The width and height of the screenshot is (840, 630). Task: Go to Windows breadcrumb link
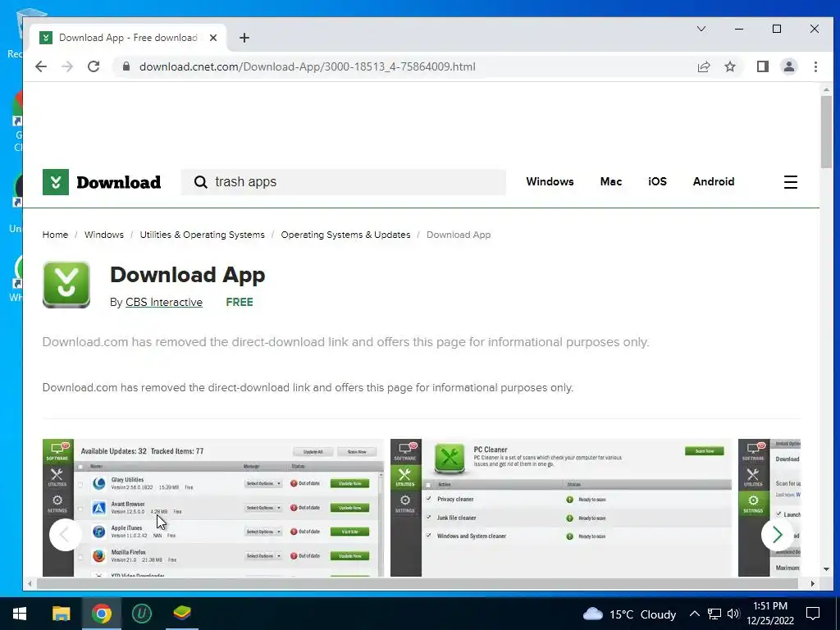pyautogui.click(x=104, y=235)
